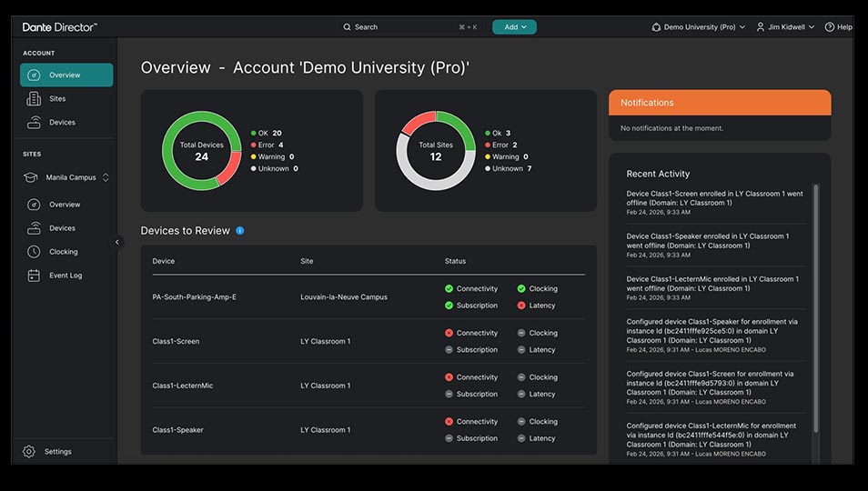This screenshot has width=868, height=491.
Task: Open the Manila Campus site switcher
Action: pos(77,178)
